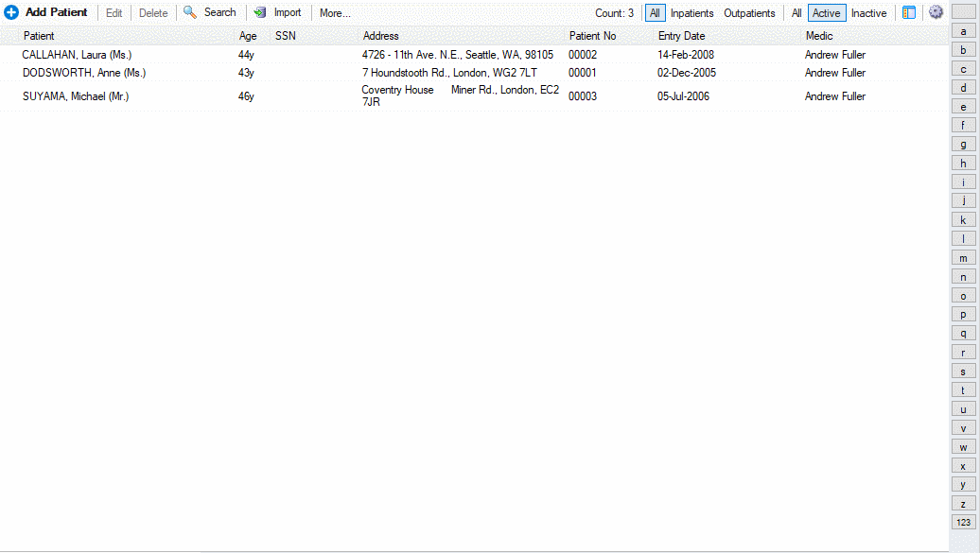Switch status filter to Inactive
This screenshot has width=980, height=553.
(x=868, y=13)
